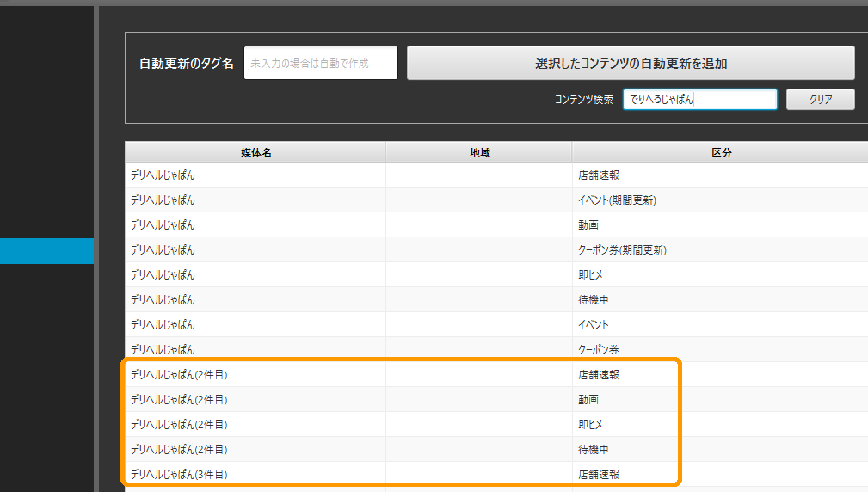The image size is (868, 492).
Task: Select クーポン券(期間更新) cell
Action: pos(720,249)
